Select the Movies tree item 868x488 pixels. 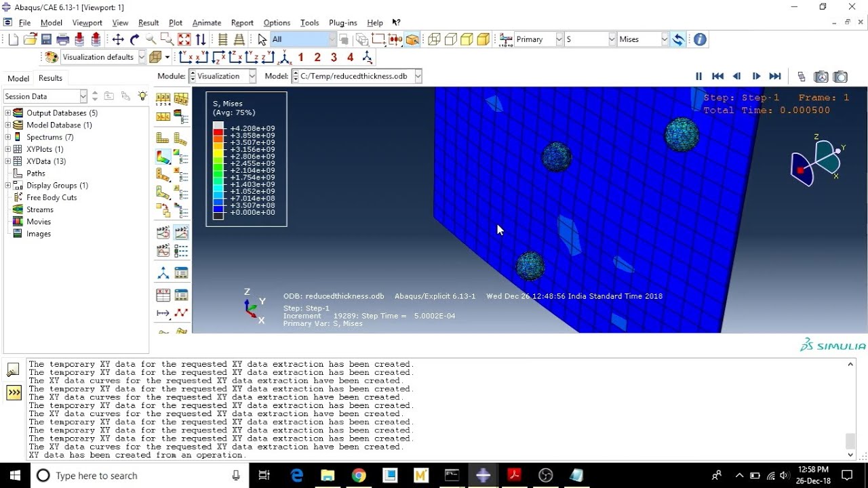coord(39,222)
